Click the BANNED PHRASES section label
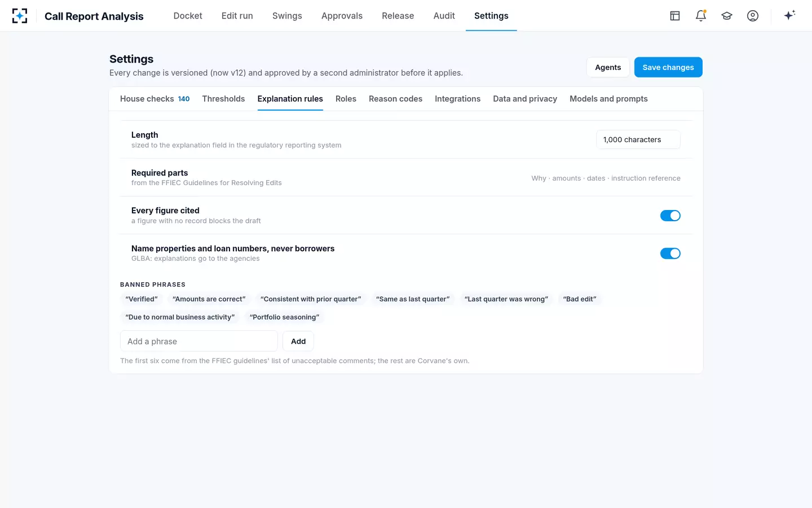Screen dimensions: 812x508 (x=153, y=284)
